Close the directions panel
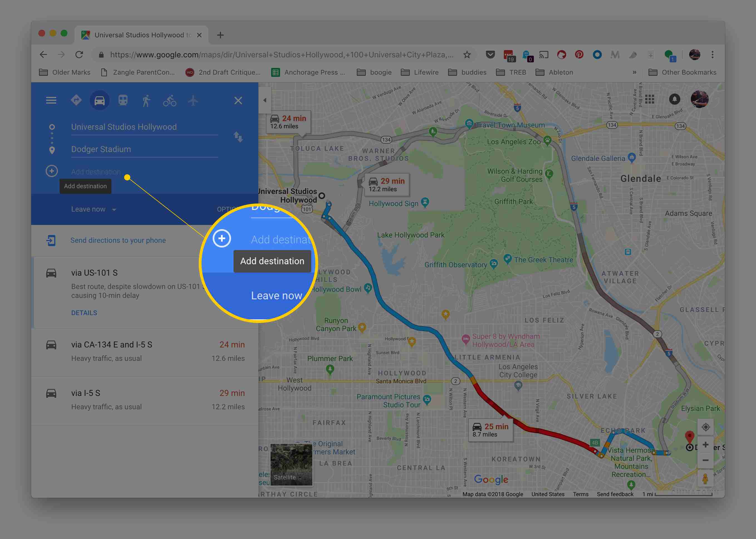This screenshot has width=756, height=539. click(238, 101)
